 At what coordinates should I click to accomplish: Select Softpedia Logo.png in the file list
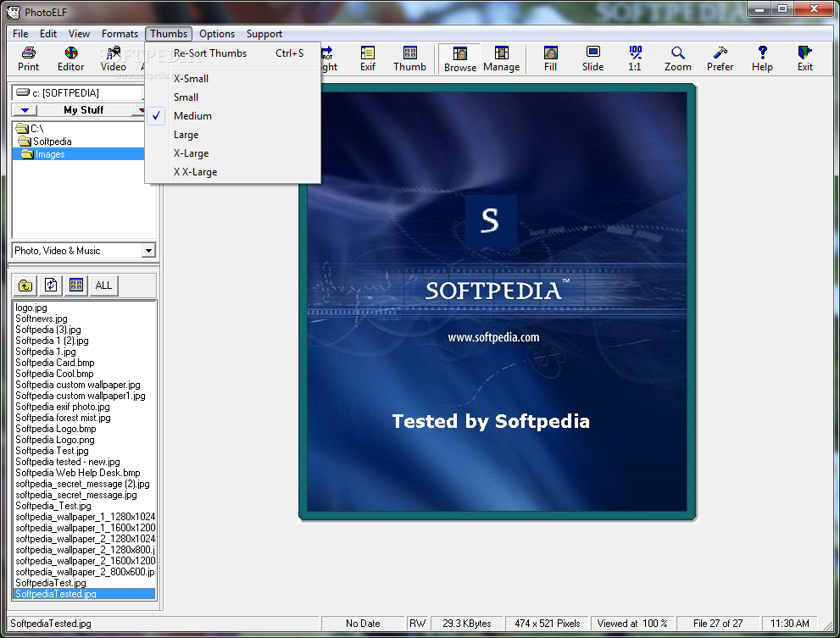click(x=54, y=440)
